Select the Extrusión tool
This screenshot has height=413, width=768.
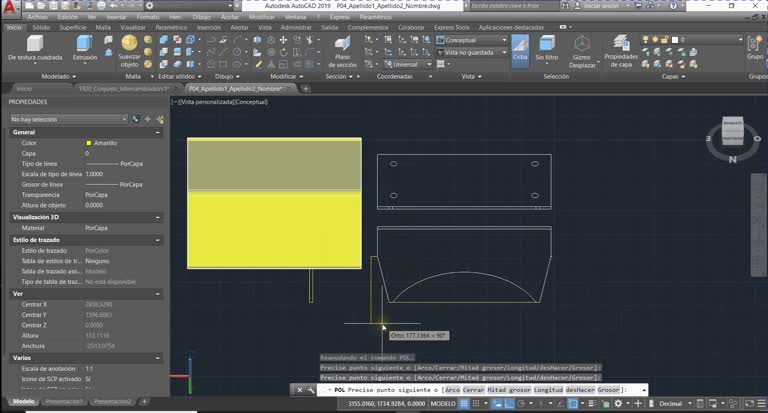pyautogui.click(x=85, y=48)
